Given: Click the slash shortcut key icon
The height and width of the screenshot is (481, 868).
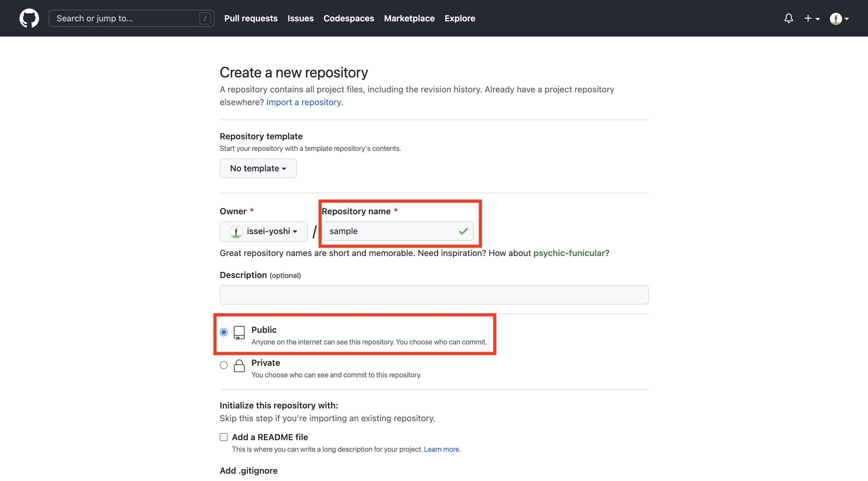Looking at the screenshot, I should [x=205, y=18].
